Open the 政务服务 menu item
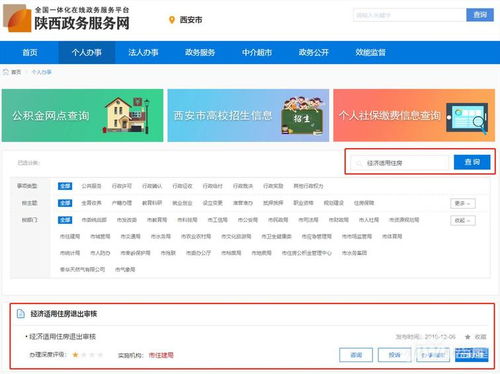This screenshot has height=374, width=500. [200, 52]
